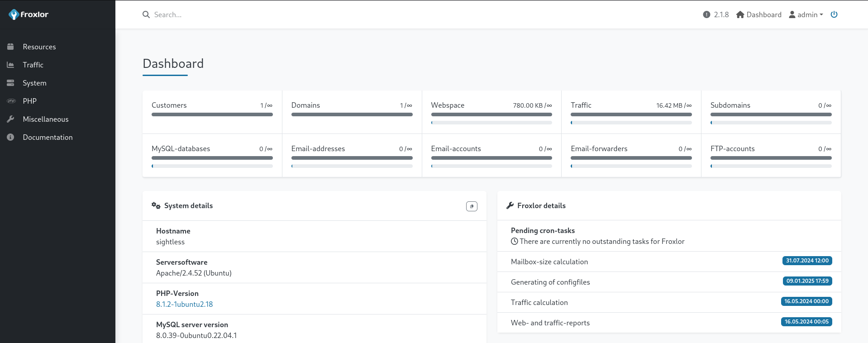The image size is (868, 343).
Task: Click the Generating of configfiles row
Action: (669, 282)
